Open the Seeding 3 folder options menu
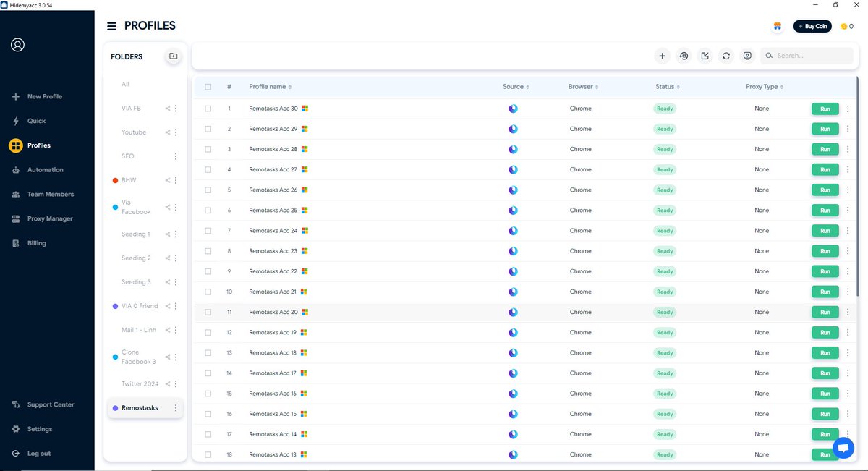 tap(176, 282)
